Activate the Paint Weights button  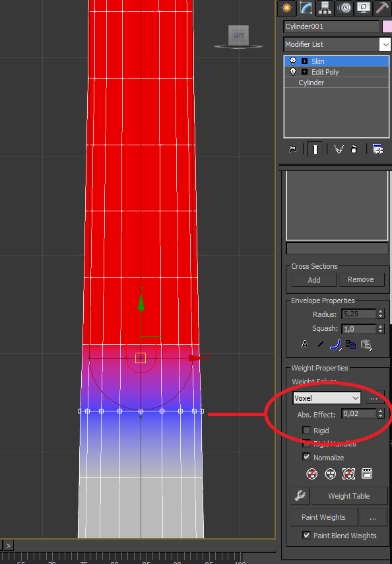click(x=324, y=517)
